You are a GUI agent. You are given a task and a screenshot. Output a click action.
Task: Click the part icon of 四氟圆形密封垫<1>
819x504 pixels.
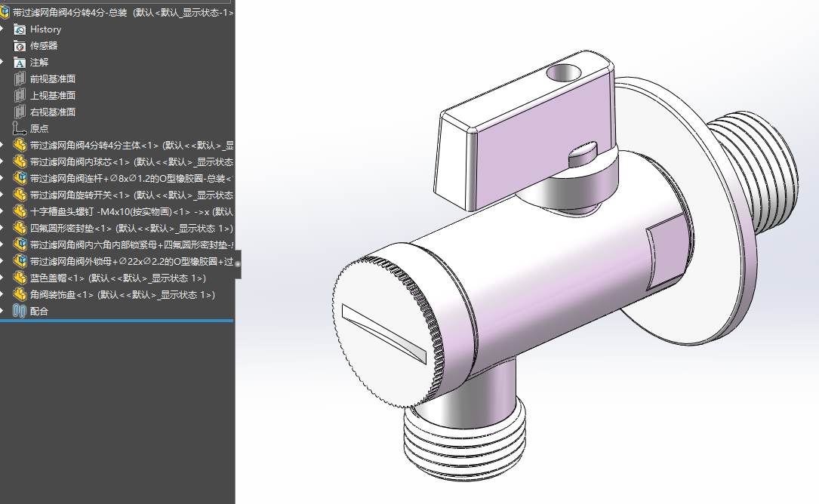[x=20, y=229]
